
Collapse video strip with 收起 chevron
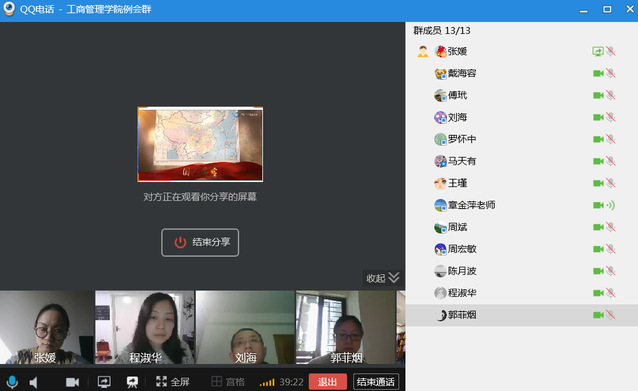point(382,278)
